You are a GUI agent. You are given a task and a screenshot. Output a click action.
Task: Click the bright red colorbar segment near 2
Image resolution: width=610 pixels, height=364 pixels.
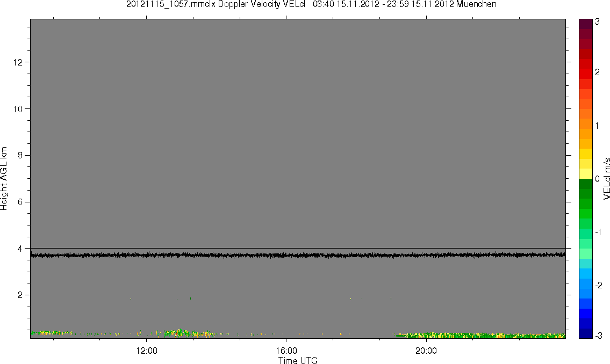585,74
